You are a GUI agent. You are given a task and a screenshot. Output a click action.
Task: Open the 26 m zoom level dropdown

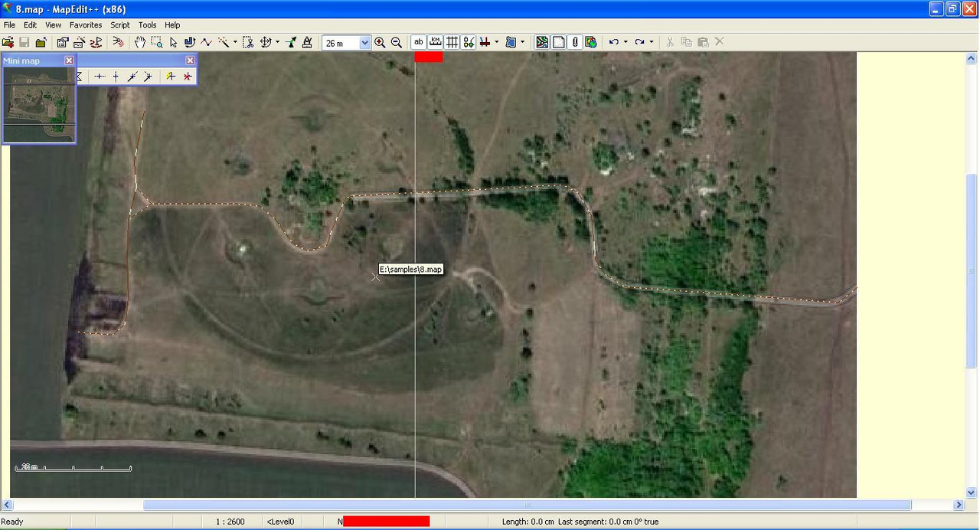(364, 43)
